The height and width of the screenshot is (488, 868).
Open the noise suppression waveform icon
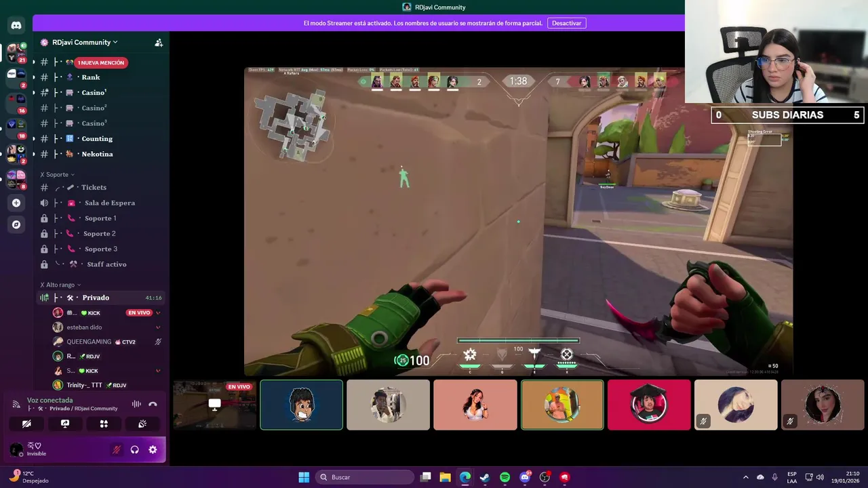click(x=136, y=404)
